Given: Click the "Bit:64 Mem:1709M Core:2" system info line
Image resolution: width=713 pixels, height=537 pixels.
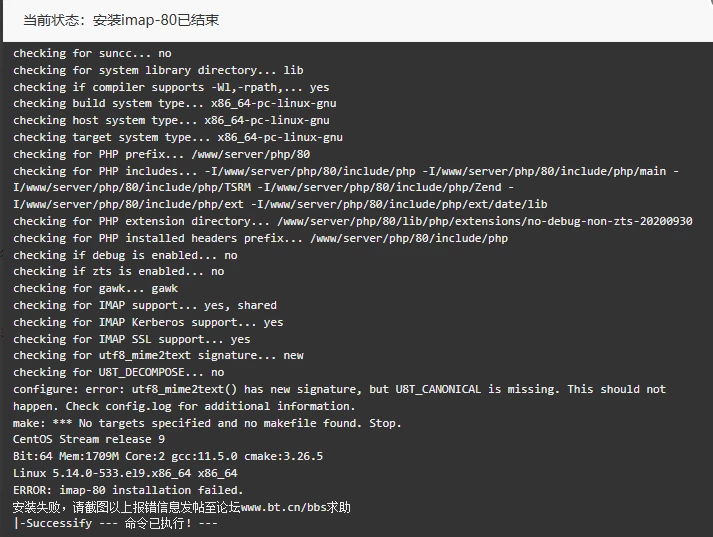Looking at the screenshot, I should point(168,456).
